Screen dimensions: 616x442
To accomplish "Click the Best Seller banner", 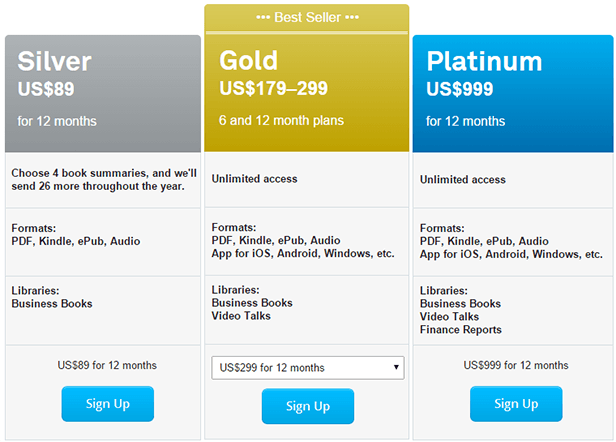I will click(x=307, y=18).
